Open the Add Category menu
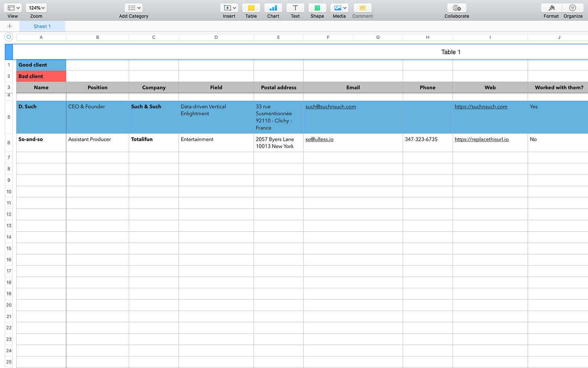 point(133,8)
